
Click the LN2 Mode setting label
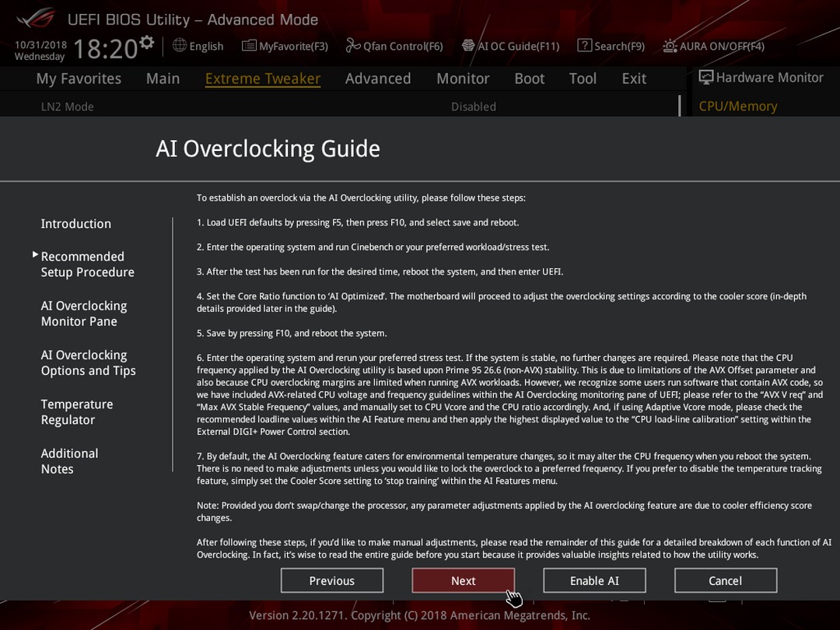click(68, 107)
